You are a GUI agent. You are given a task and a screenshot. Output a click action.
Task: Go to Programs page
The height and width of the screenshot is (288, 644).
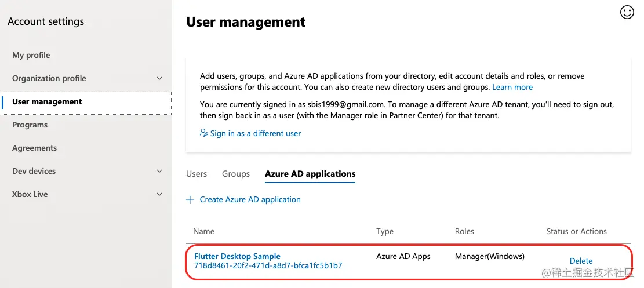click(30, 125)
